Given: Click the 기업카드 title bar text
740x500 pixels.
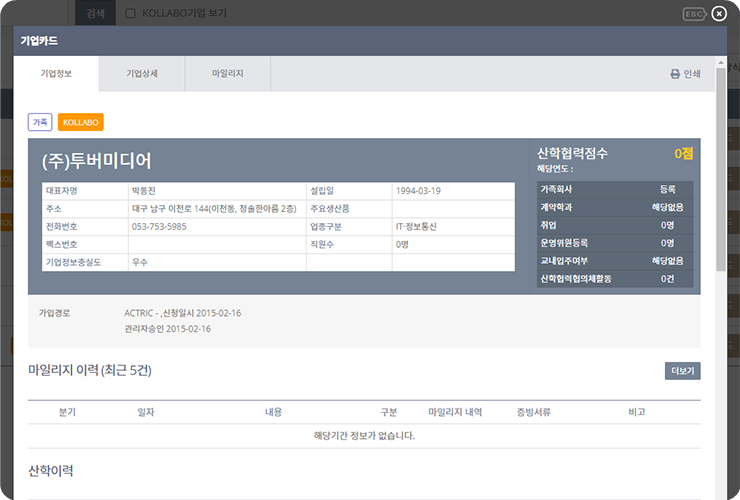Looking at the screenshot, I should 39,41.
